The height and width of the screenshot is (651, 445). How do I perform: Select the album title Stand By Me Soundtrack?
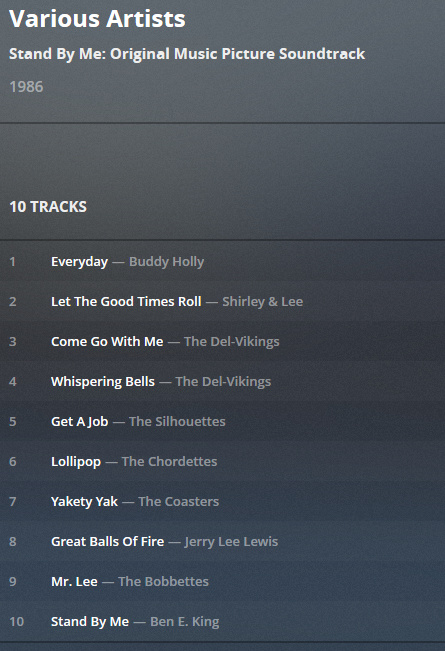(x=187, y=54)
